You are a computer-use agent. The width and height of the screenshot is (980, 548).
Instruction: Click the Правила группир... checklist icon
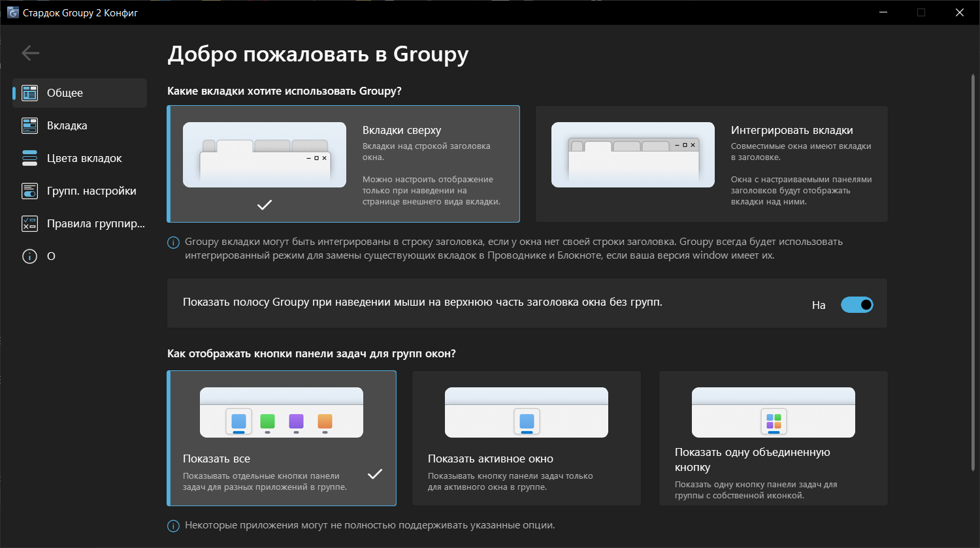tap(29, 223)
